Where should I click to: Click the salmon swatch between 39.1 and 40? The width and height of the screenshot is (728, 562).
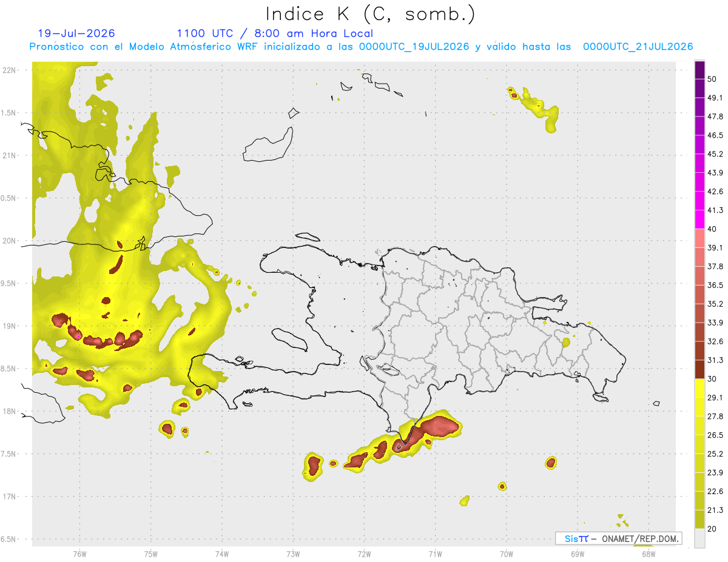pyautogui.click(x=699, y=238)
